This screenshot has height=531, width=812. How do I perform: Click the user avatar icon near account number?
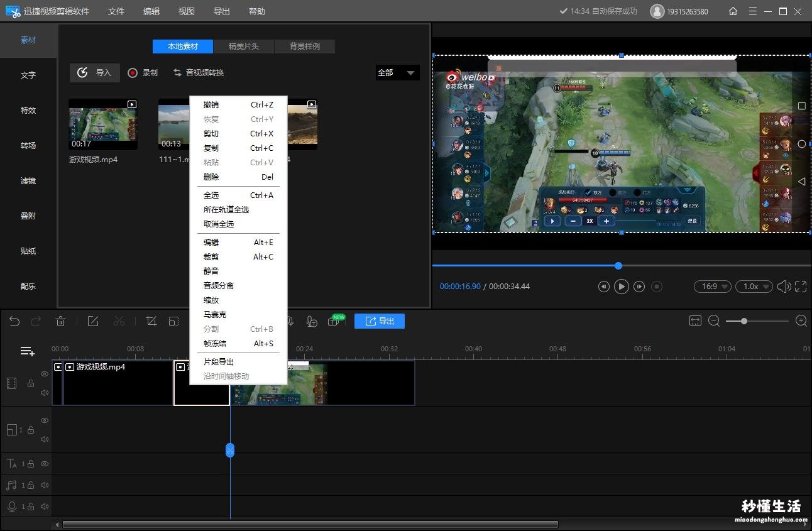click(657, 11)
